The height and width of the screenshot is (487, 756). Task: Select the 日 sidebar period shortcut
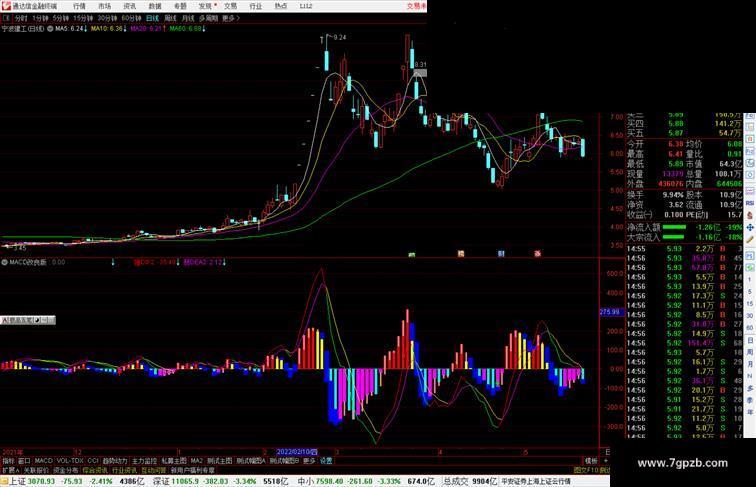750,340
